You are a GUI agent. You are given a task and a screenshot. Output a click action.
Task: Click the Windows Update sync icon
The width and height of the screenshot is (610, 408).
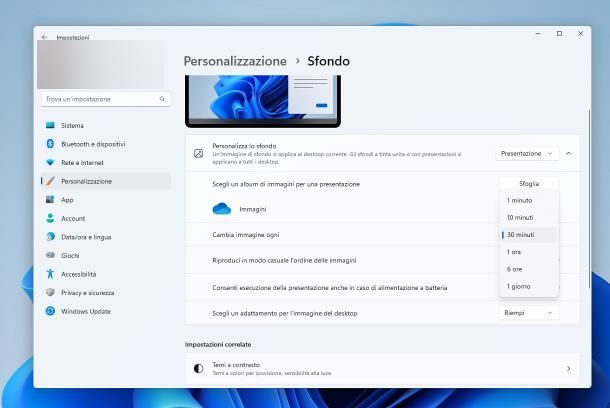(x=50, y=311)
